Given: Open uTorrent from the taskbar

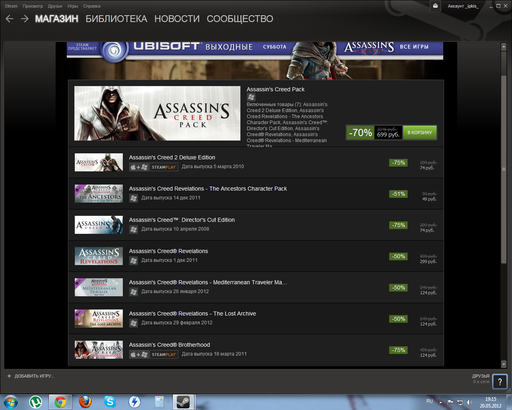Looking at the screenshot, I should 35,402.
